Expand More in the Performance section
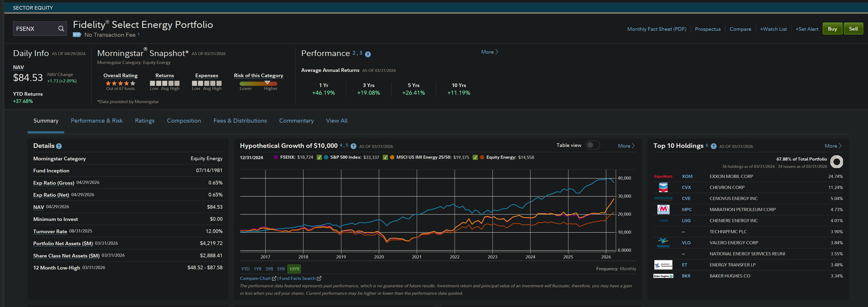The height and width of the screenshot is (307, 868). (x=490, y=52)
